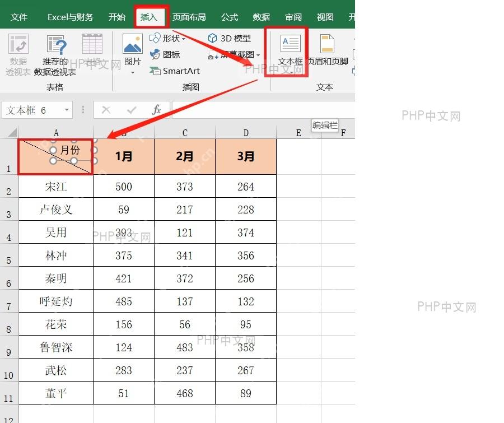Click the cell with value 483
This screenshot has height=423, width=504.
[185, 347]
